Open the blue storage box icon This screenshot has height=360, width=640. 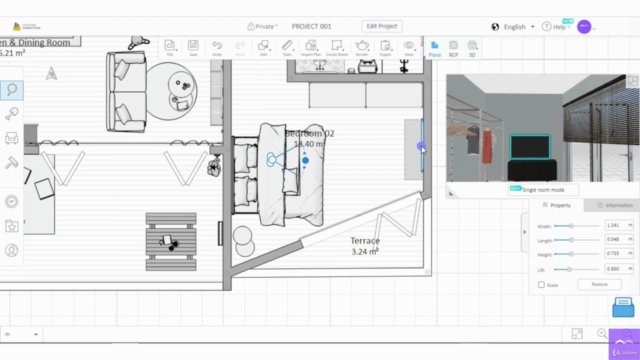[x=623, y=307]
